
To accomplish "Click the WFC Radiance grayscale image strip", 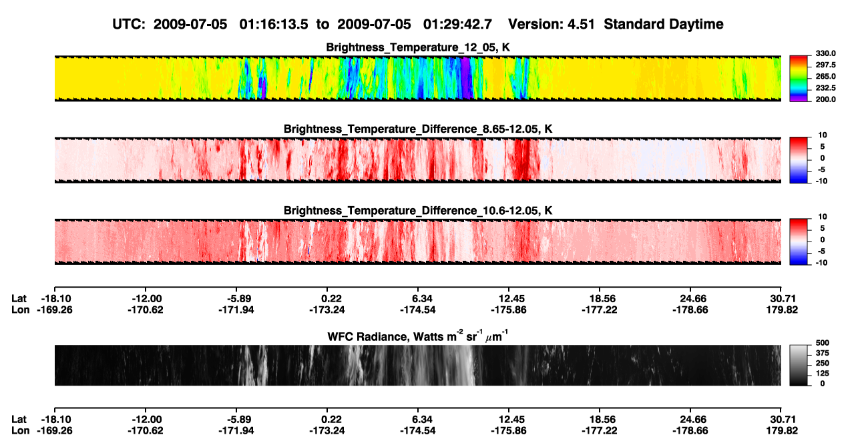I will (417, 366).
